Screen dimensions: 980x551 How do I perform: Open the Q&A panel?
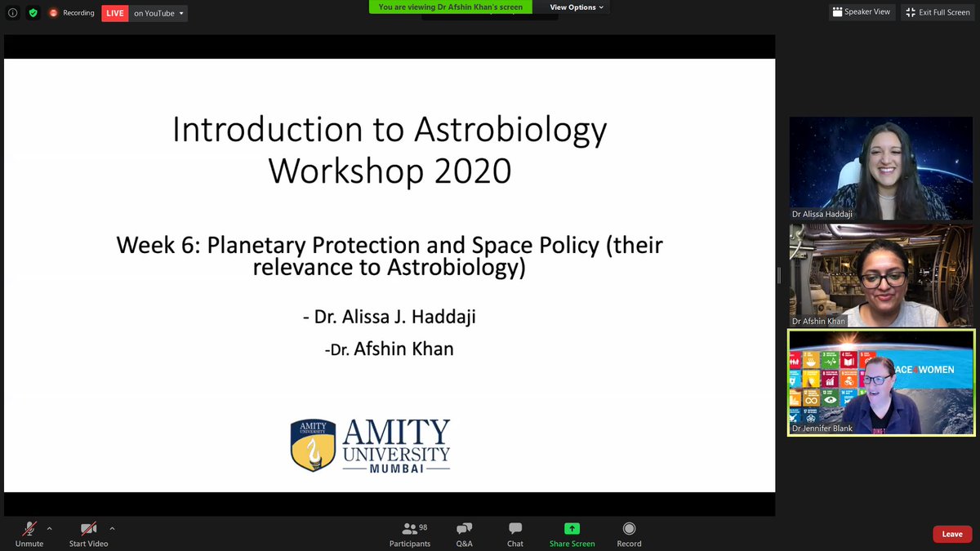point(464,535)
